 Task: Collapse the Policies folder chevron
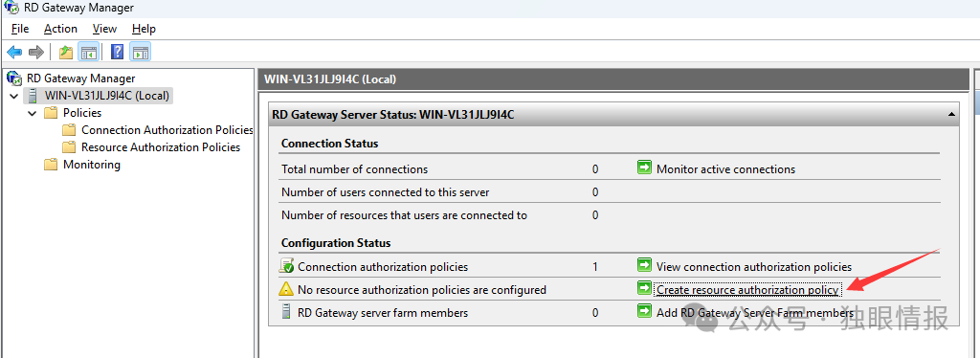[x=32, y=114]
